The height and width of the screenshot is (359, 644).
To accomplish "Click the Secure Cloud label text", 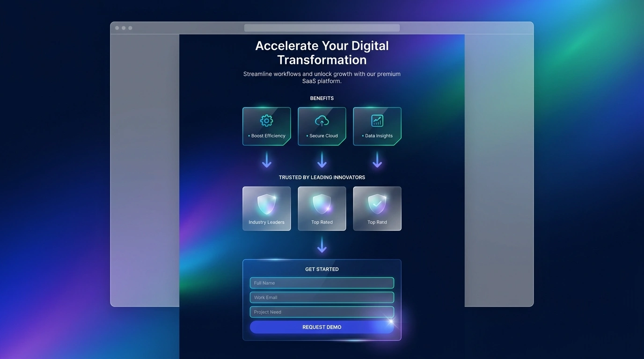I will [323, 136].
